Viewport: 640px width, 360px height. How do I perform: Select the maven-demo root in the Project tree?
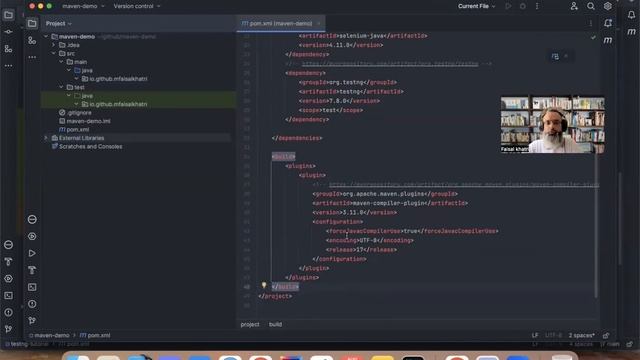coord(77,37)
